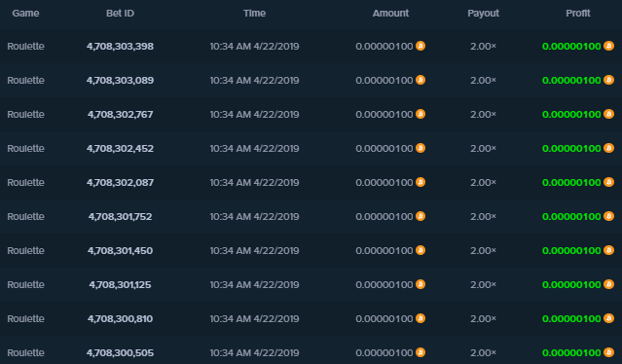Click the Bitcoin amount icon in row 4,708,303,089
The height and width of the screenshot is (364, 622).
(x=421, y=80)
